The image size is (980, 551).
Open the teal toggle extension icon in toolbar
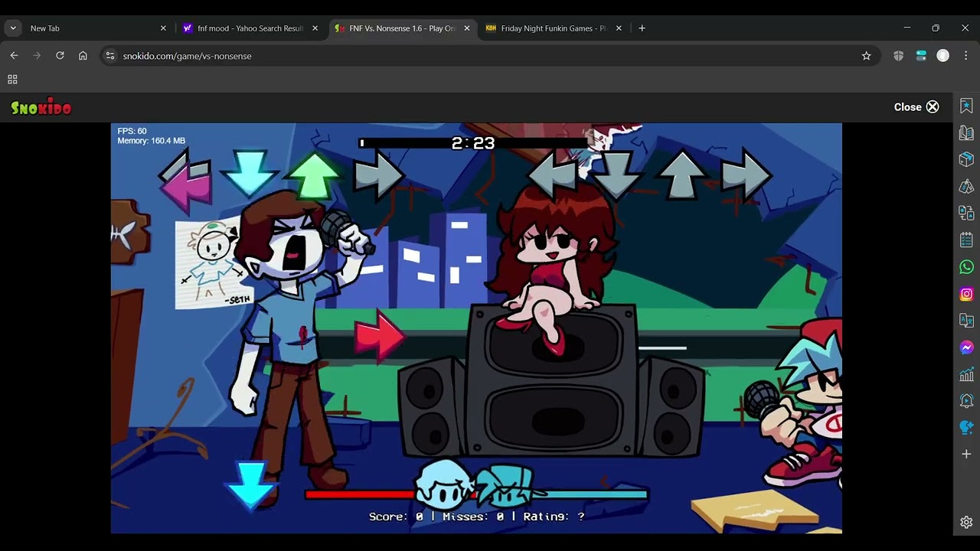pos(921,56)
